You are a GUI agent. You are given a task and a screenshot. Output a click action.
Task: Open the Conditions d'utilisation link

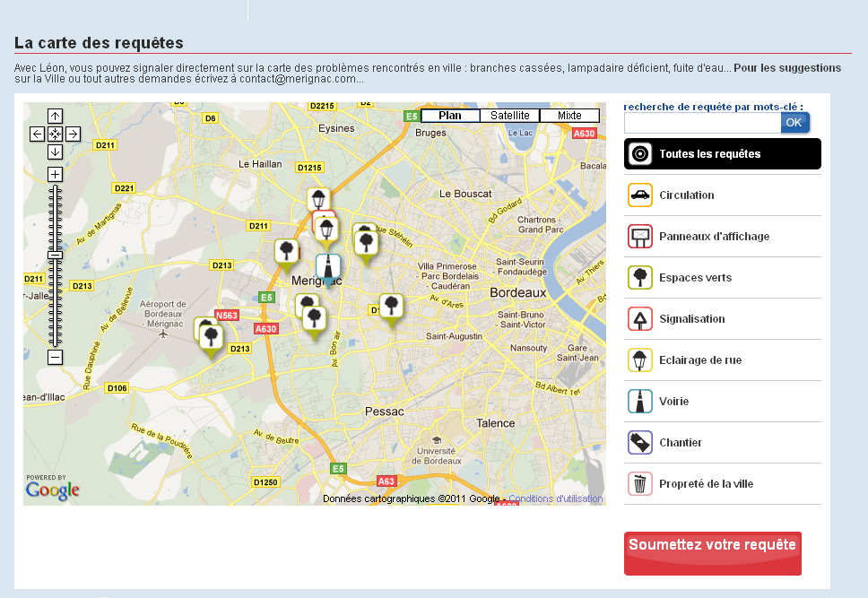[556, 498]
